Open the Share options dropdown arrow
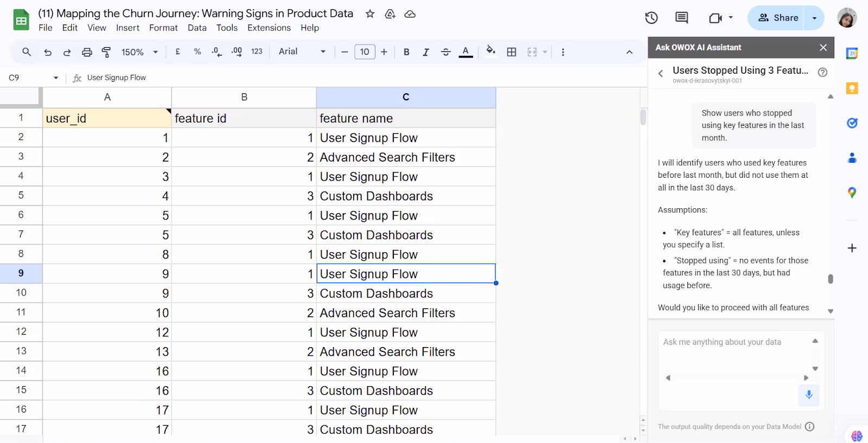 pos(814,18)
